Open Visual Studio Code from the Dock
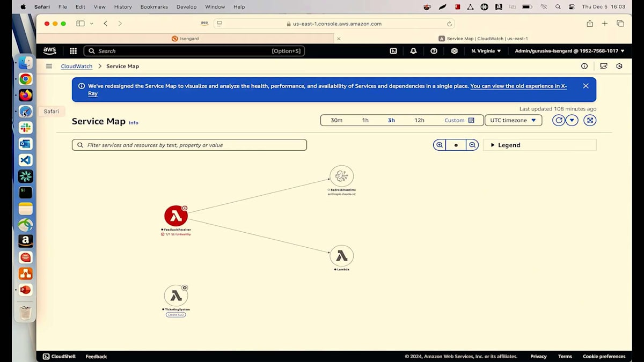Viewport: 644px width, 362px height. click(x=25, y=160)
